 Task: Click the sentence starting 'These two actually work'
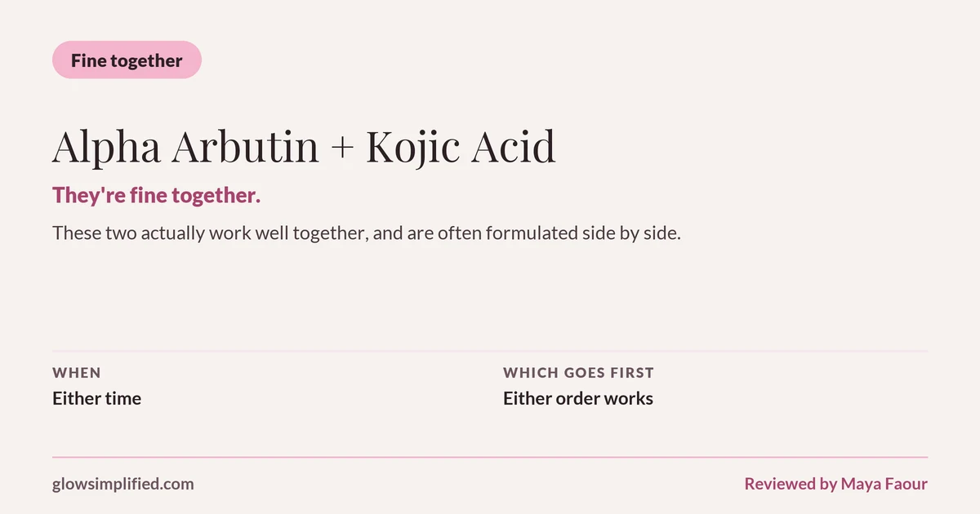coord(367,233)
